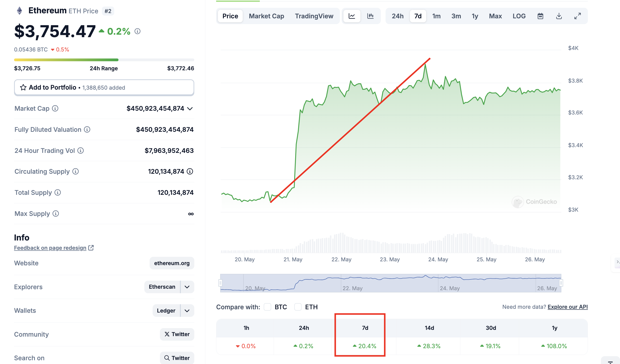Open ethereum.org website link
620x364 pixels.
click(x=172, y=263)
